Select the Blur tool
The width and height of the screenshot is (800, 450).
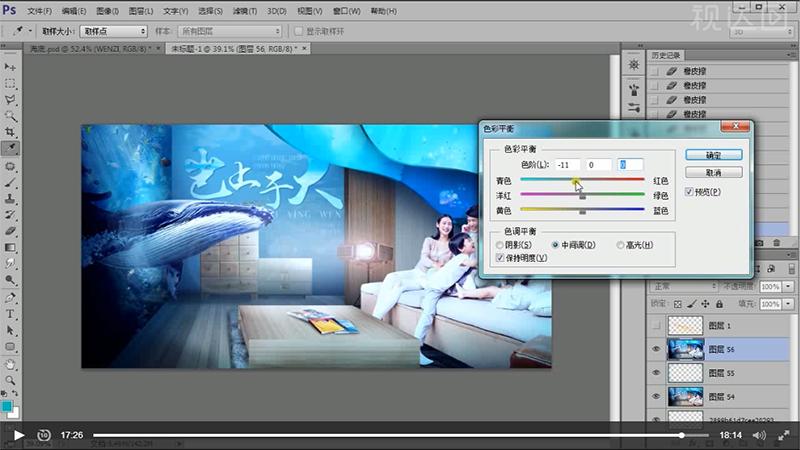(10, 264)
